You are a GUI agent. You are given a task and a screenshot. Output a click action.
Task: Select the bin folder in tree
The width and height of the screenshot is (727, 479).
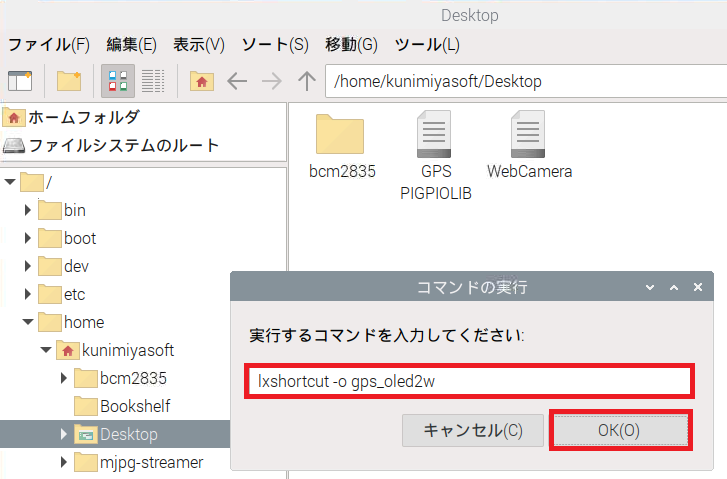[62, 210]
